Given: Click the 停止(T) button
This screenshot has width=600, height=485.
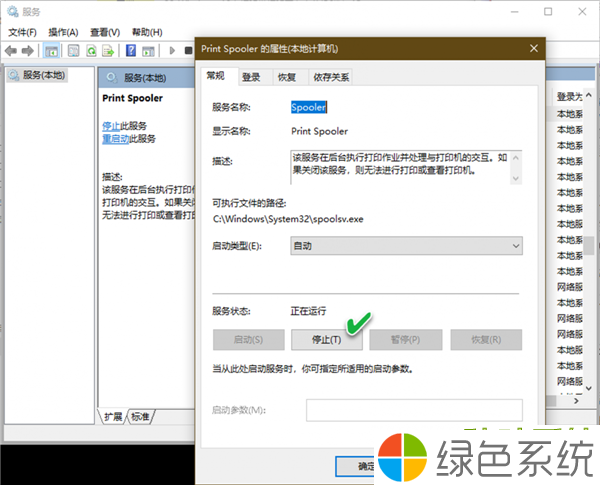Looking at the screenshot, I should point(326,340).
